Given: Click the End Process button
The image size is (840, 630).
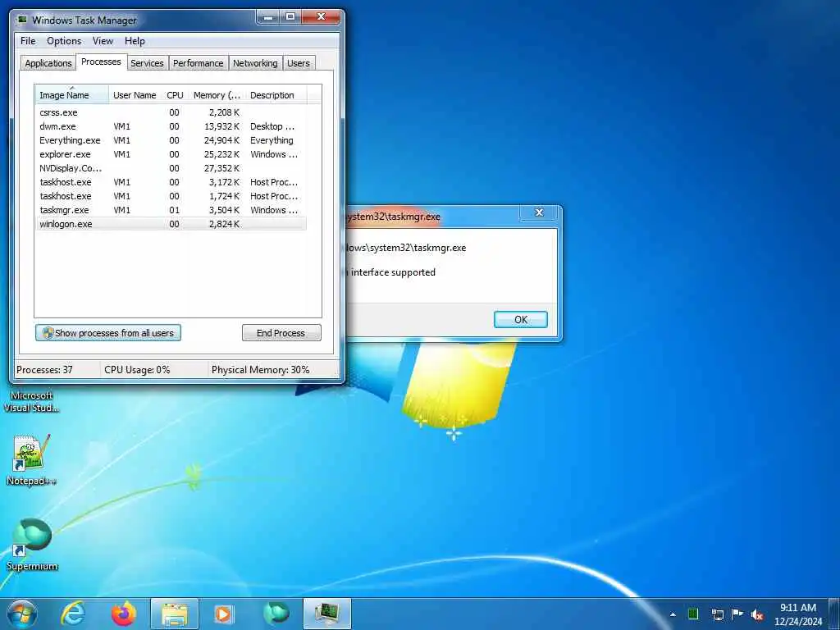Looking at the screenshot, I should coord(281,333).
